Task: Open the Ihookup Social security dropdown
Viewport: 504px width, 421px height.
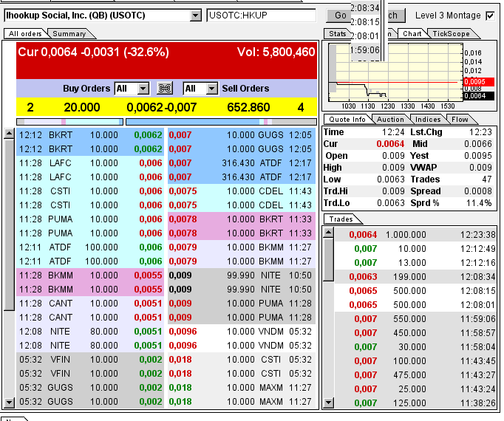Action: (x=195, y=16)
